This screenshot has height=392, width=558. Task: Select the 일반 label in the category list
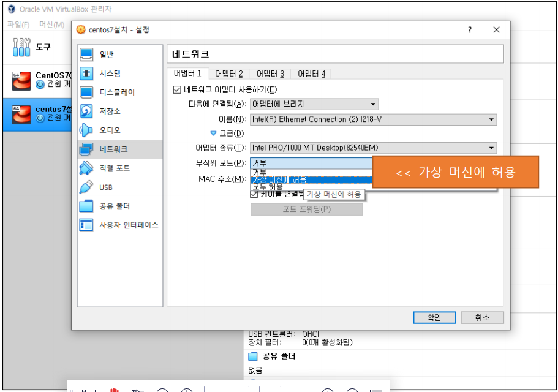pos(107,55)
